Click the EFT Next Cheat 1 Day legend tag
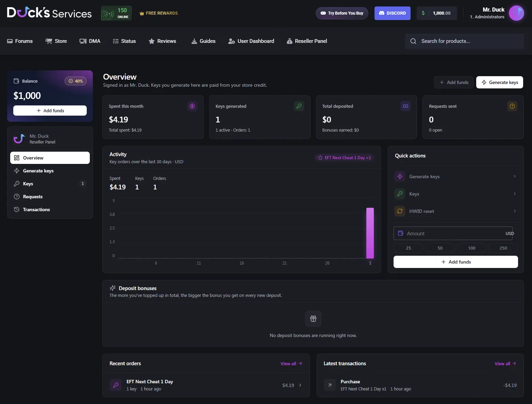This screenshot has width=532, height=404. [x=344, y=158]
